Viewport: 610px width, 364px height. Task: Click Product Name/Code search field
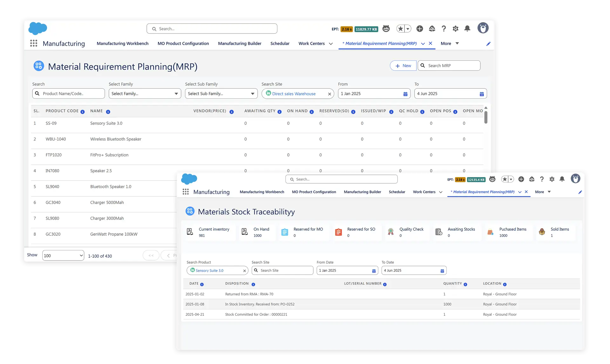pyautogui.click(x=68, y=94)
